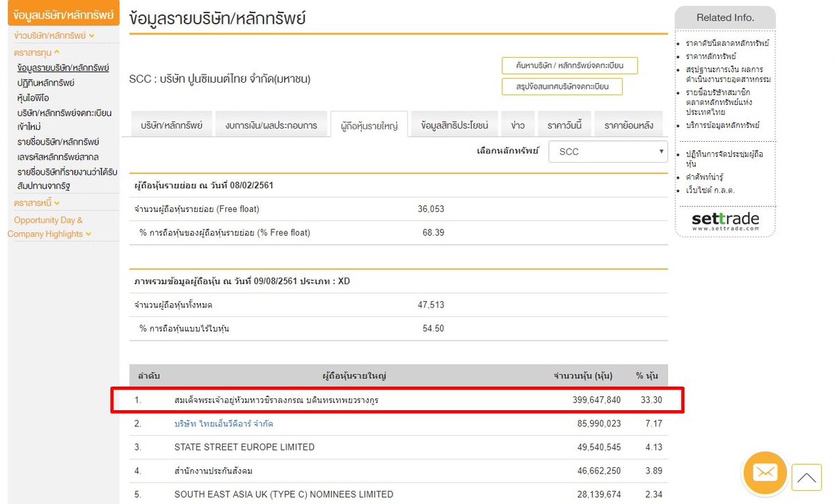Click the percentage value 7.17

tap(654, 423)
